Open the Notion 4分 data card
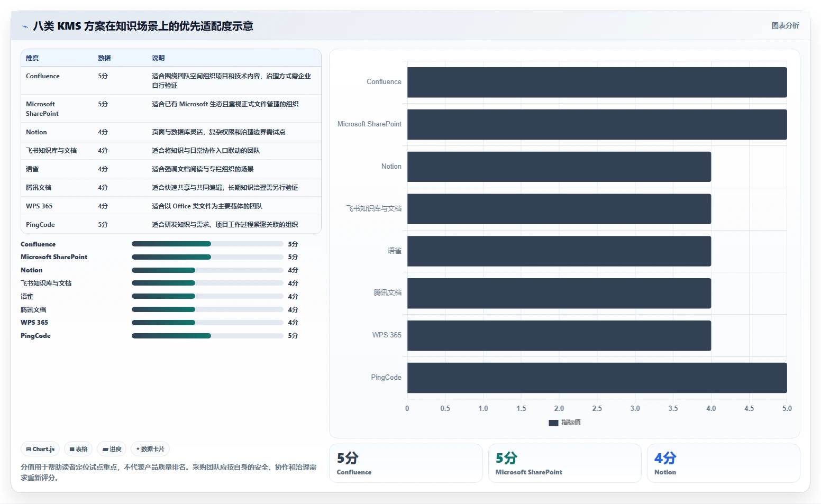Viewport: 821px width, 504px height. click(723, 463)
